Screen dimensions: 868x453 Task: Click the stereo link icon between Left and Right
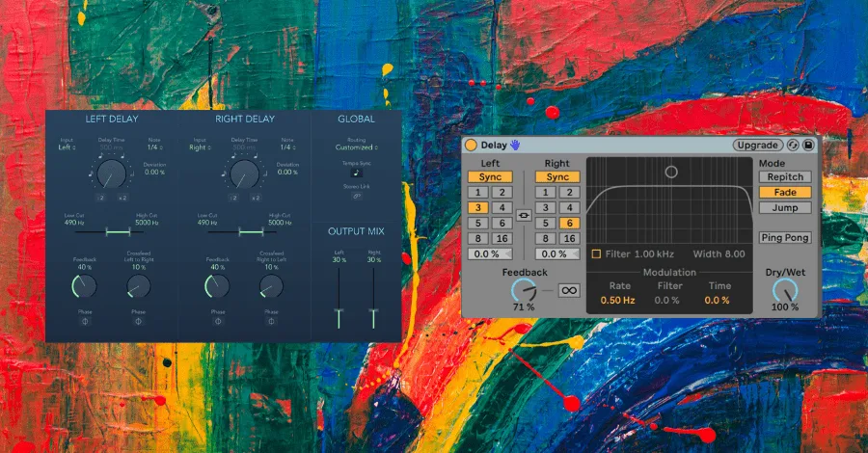pos(524,215)
